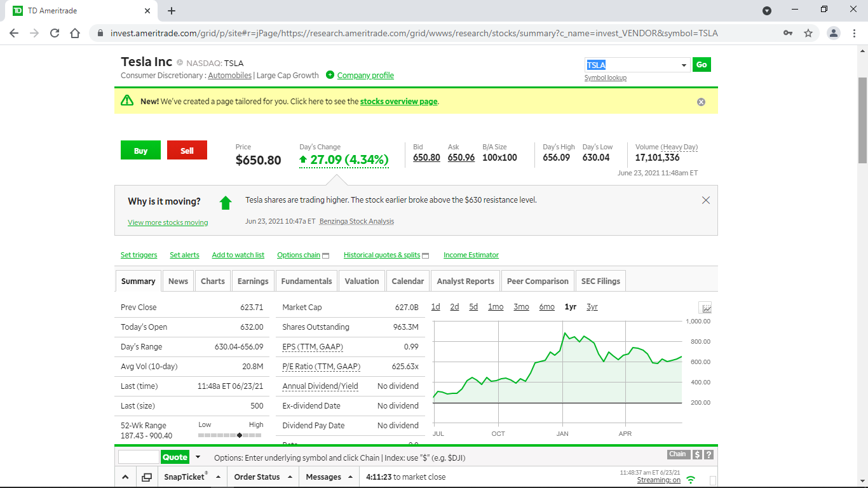Click the pop-out window icon in bottom dock
Screen dimensions: 868x488
click(x=147, y=477)
